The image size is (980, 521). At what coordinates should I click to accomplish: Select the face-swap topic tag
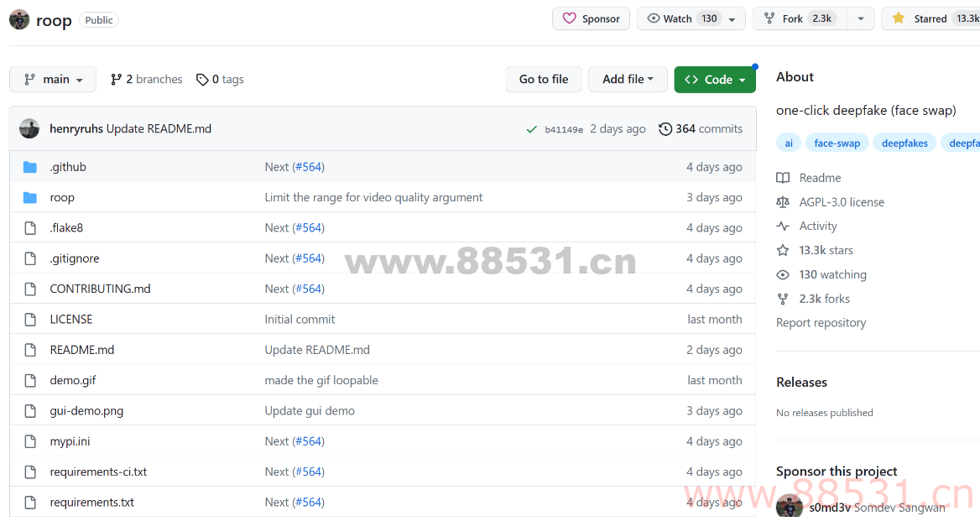click(x=837, y=143)
